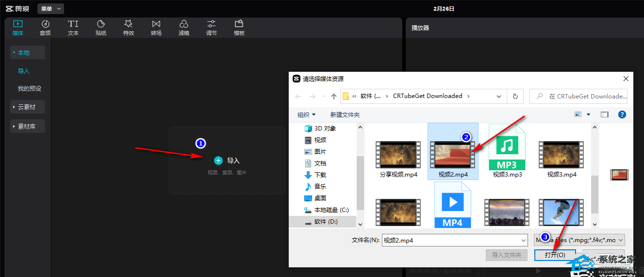Select the 视频2.mp4 file thumbnail
This screenshot has height=277, width=644.
(x=452, y=155)
